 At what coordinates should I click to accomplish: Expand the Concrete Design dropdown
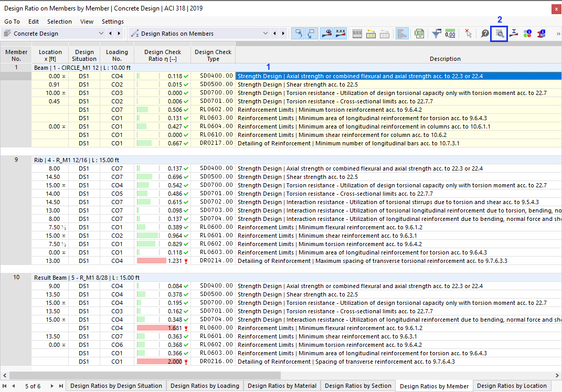pyautogui.click(x=101, y=34)
